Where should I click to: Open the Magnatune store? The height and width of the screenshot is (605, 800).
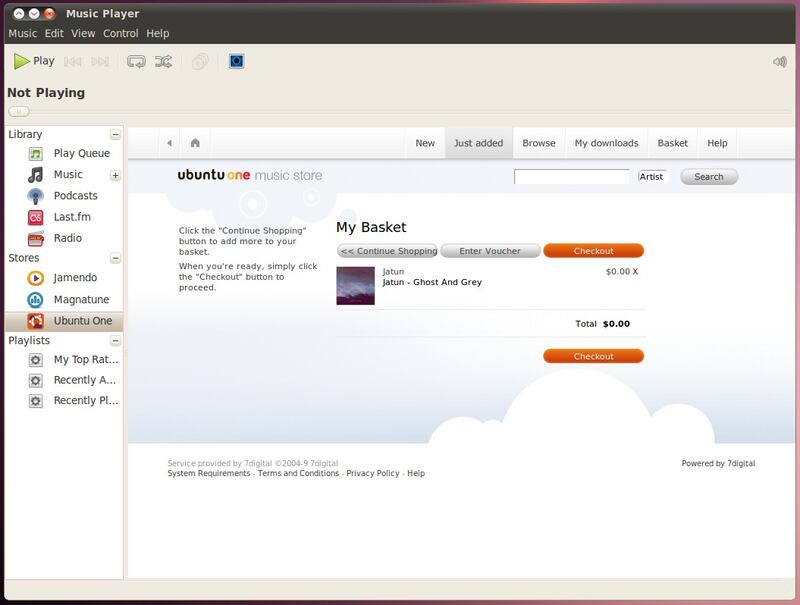[x=81, y=300]
